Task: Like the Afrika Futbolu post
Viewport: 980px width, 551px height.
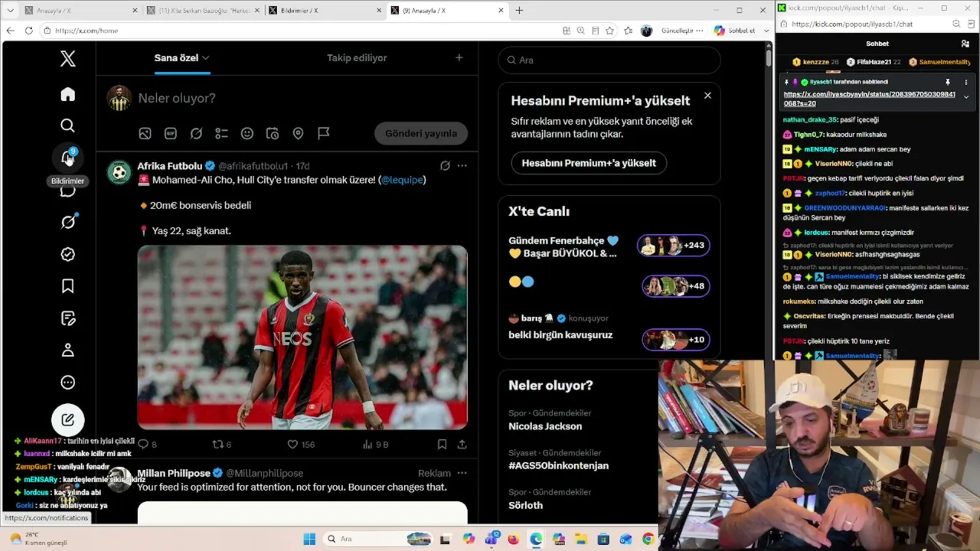Action: (300, 444)
